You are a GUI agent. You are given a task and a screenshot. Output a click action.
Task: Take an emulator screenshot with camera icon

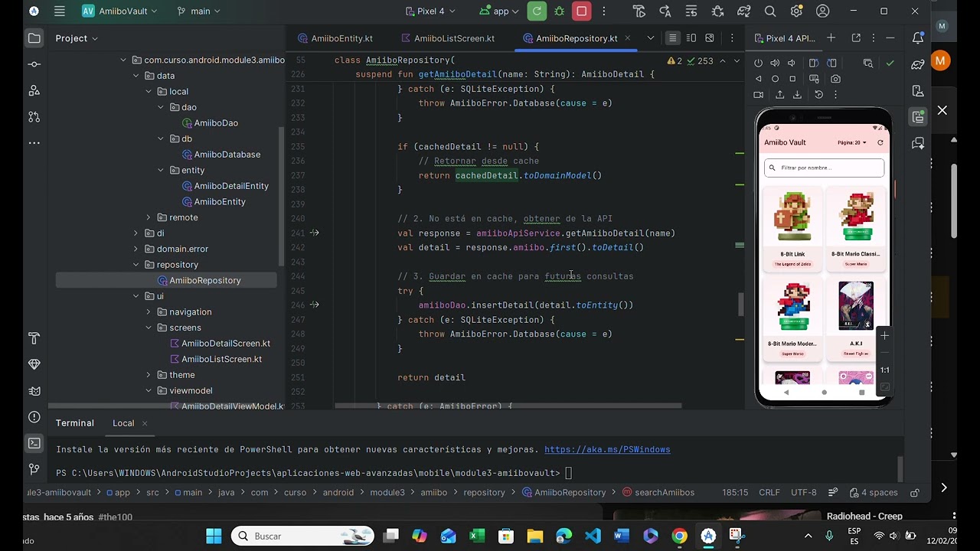(x=835, y=79)
